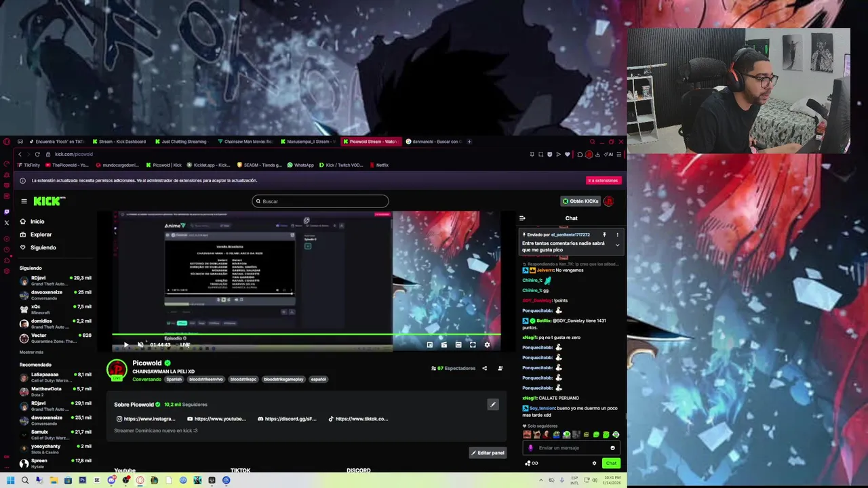Open the profile avatar menu
The image size is (868, 488).
[609, 201]
